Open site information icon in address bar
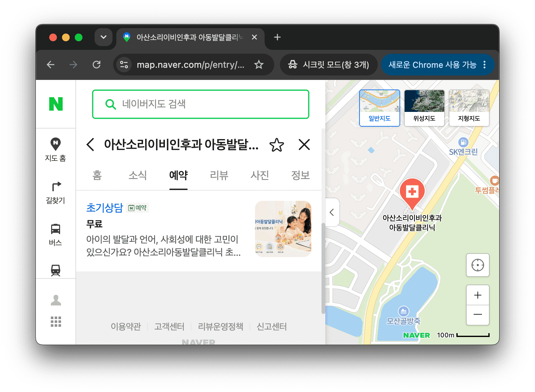 124,65
